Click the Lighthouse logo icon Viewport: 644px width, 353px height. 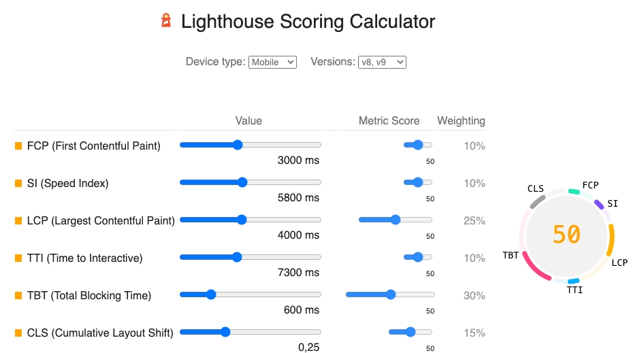(x=166, y=20)
